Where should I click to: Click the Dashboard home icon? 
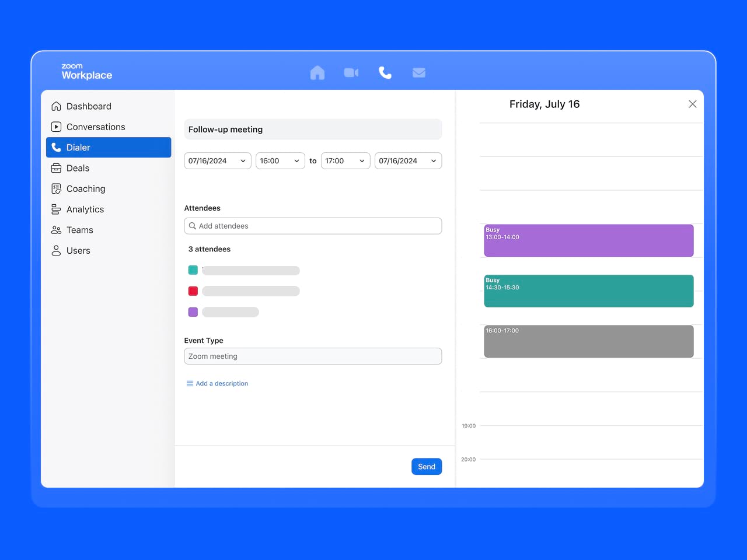tap(56, 106)
